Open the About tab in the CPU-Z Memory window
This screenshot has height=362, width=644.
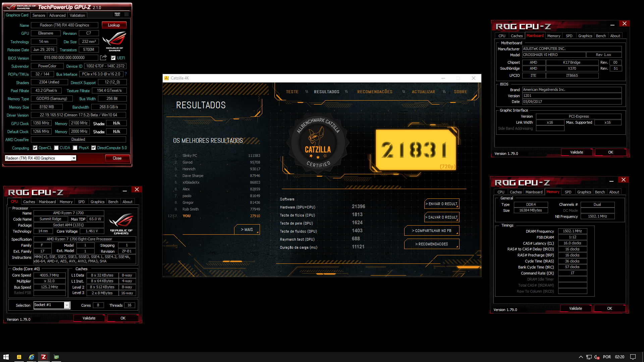614,192
